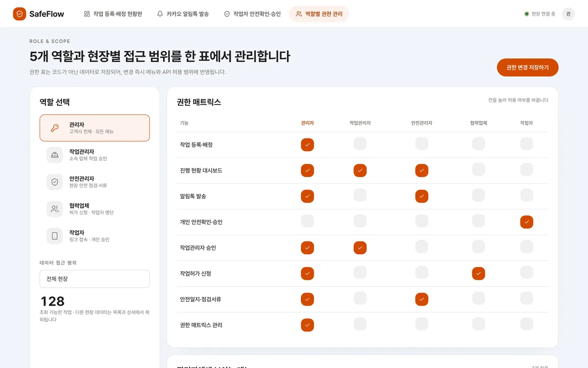588x368 pixels.
Task: Click the shield-check icon beside 작업자 안전확인·승인
Action: pyautogui.click(x=227, y=14)
